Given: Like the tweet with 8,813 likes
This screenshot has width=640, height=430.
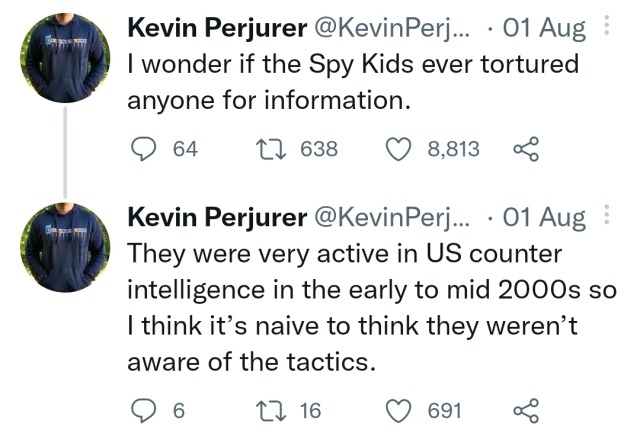Looking at the screenshot, I should pyautogui.click(x=401, y=149).
